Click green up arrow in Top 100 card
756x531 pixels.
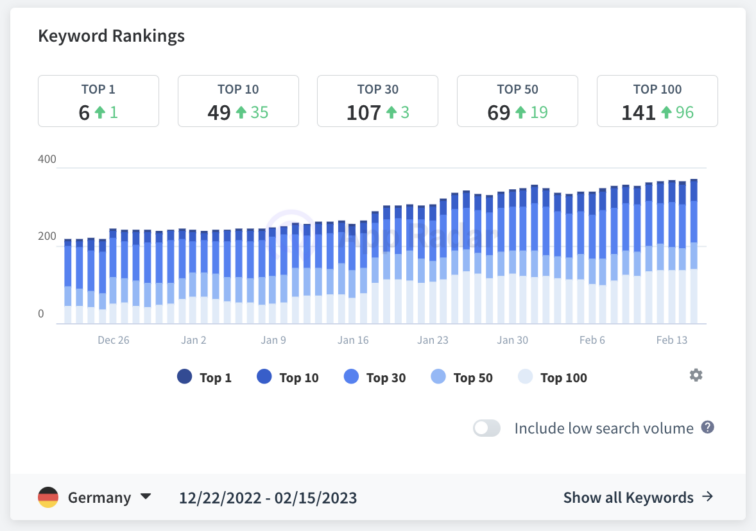pyautogui.click(x=666, y=113)
